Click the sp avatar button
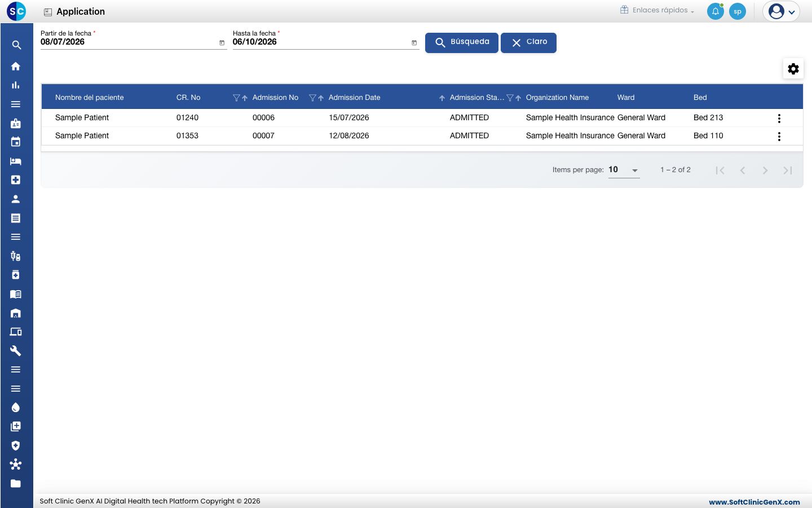Viewport: 812px width, 508px height. click(738, 11)
